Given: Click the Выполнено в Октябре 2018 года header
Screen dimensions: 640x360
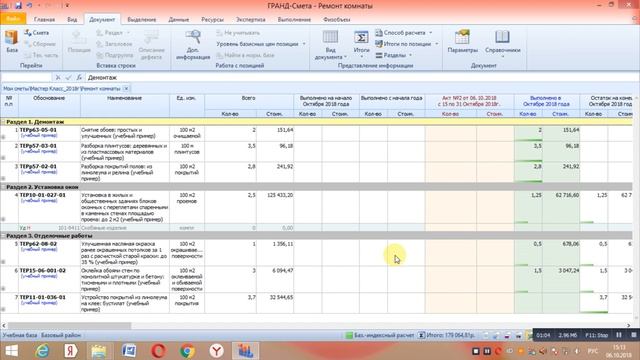Looking at the screenshot, I should point(546,101).
